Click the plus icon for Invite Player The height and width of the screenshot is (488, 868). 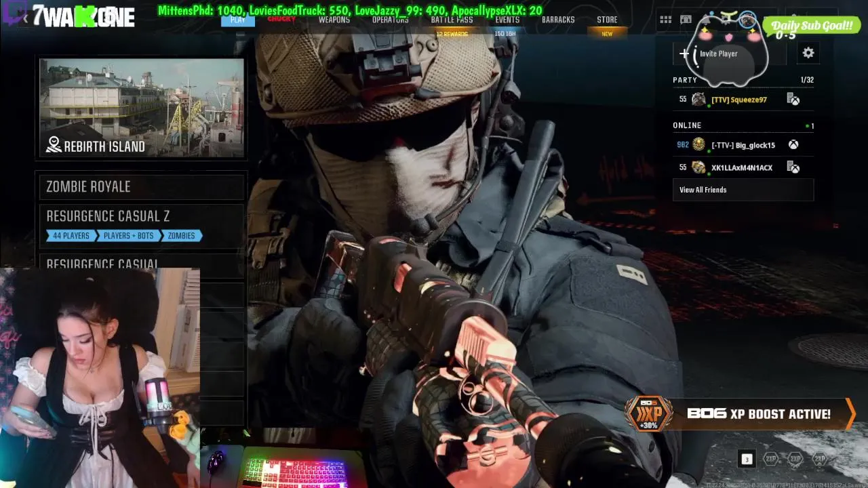pos(684,54)
